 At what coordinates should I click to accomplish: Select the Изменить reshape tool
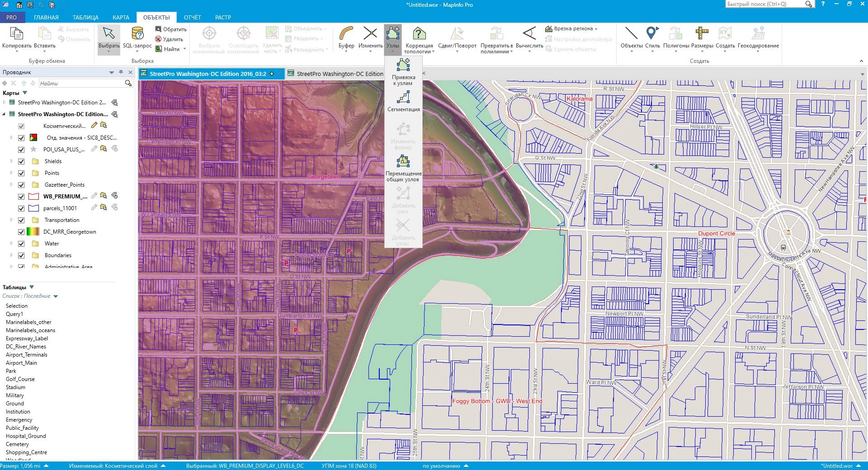click(x=370, y=34)
